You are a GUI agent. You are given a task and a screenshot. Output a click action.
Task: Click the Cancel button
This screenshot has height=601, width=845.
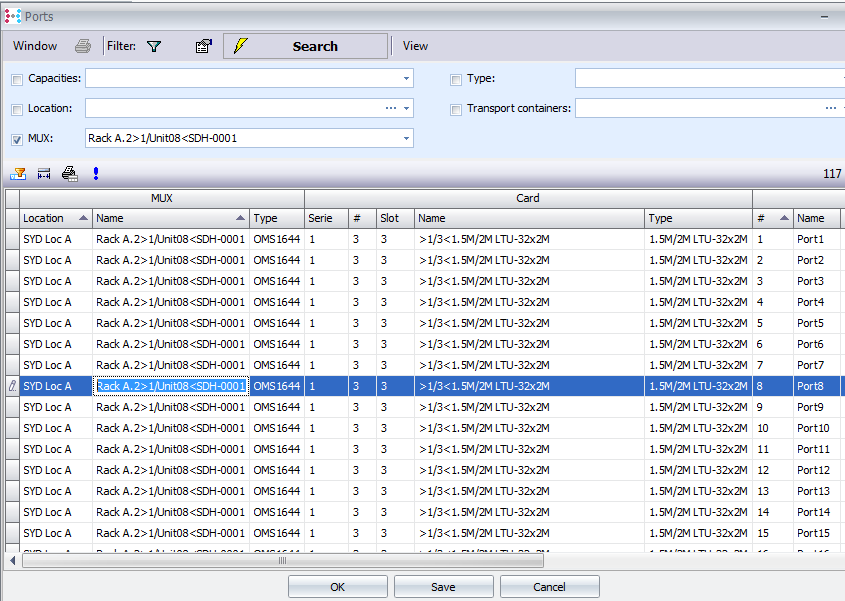550,587
